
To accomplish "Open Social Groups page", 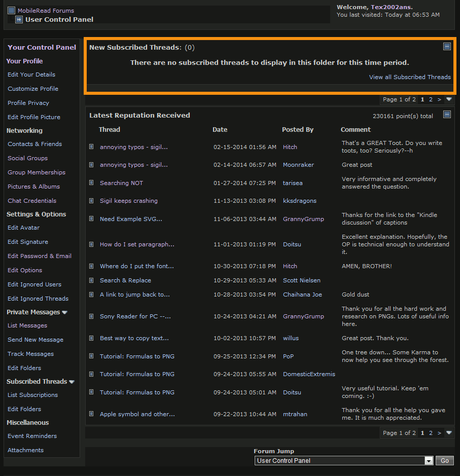I will click(27, 158).
